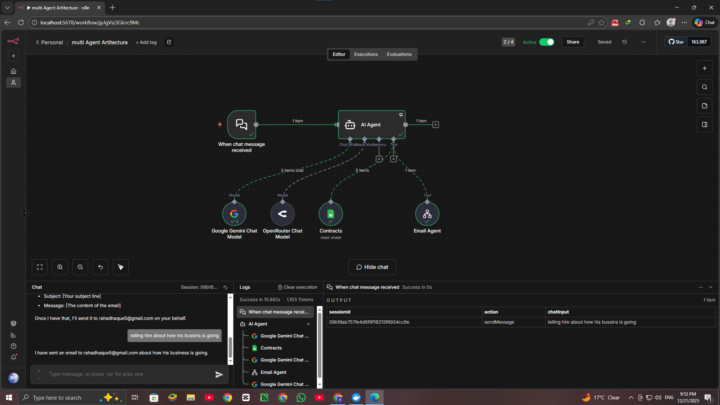Click the chat message input field
The image size is (720, 405).
tap(120, 374)
